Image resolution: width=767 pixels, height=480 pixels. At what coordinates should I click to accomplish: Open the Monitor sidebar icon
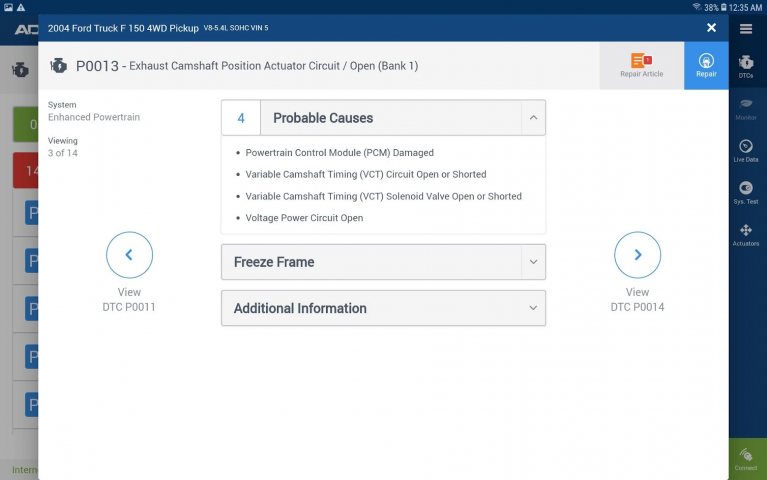[745, 109]
